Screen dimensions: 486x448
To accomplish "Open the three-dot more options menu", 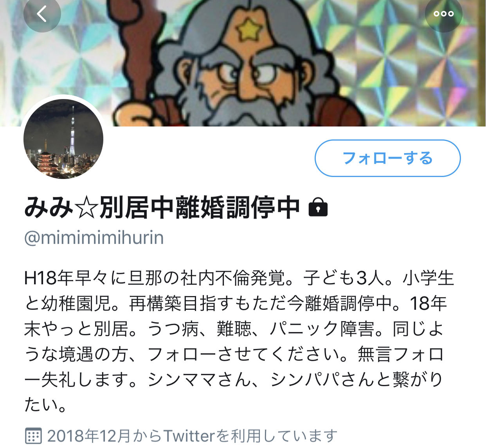I will click(443, 14).
